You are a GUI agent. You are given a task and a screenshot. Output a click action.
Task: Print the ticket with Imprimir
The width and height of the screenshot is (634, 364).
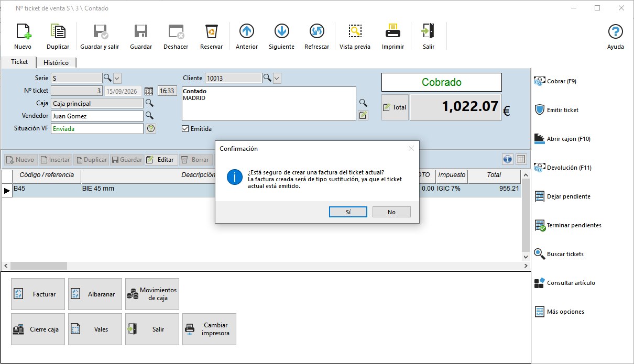[x=393, y=37]
